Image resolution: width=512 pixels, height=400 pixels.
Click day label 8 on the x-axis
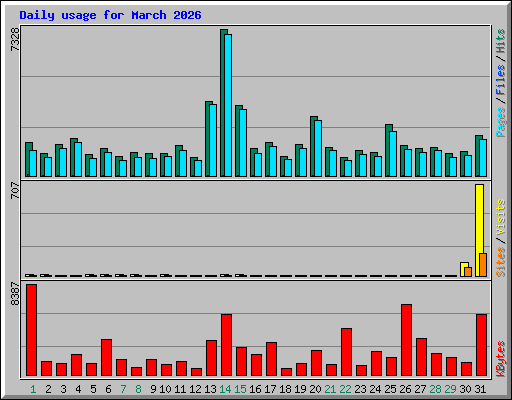click(138, 389)
